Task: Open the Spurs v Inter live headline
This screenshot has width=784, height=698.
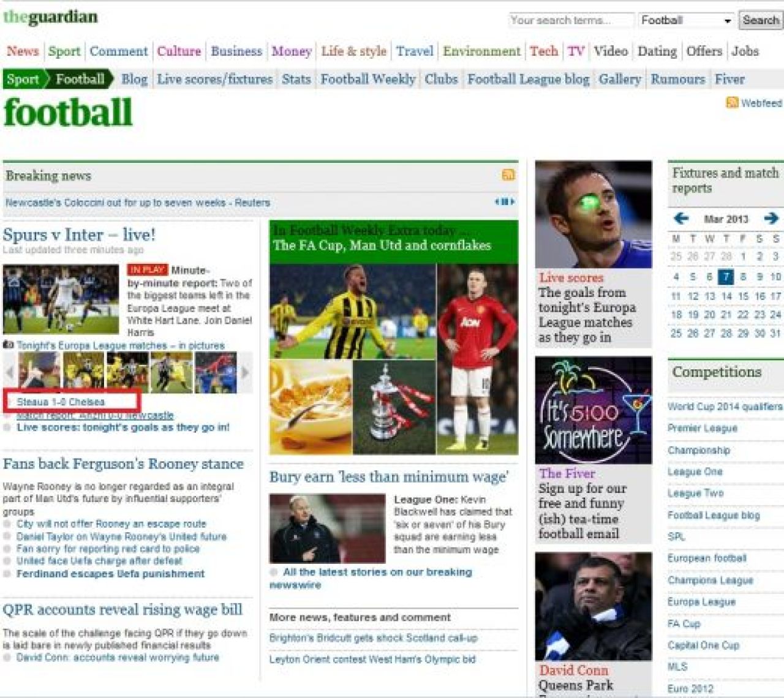Action: click(79, 235)
